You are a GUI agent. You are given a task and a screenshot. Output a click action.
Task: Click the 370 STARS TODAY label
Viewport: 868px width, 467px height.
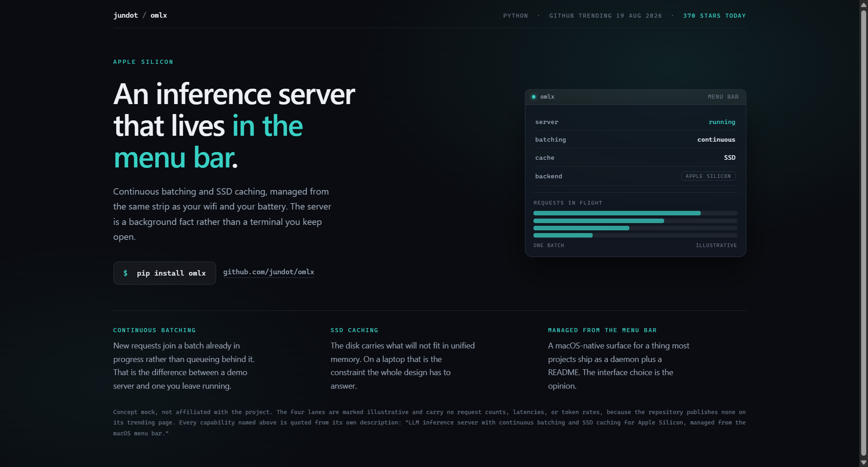pos(714,16)
